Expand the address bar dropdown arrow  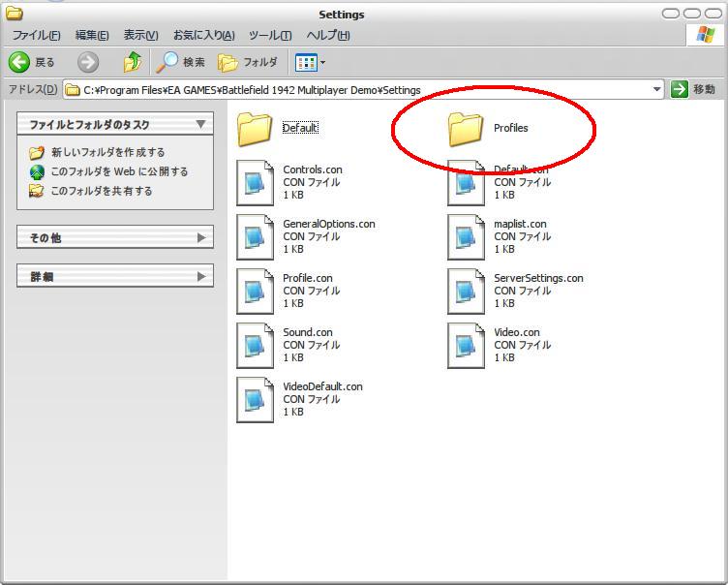pyautogui.click(x=656, y=89)
